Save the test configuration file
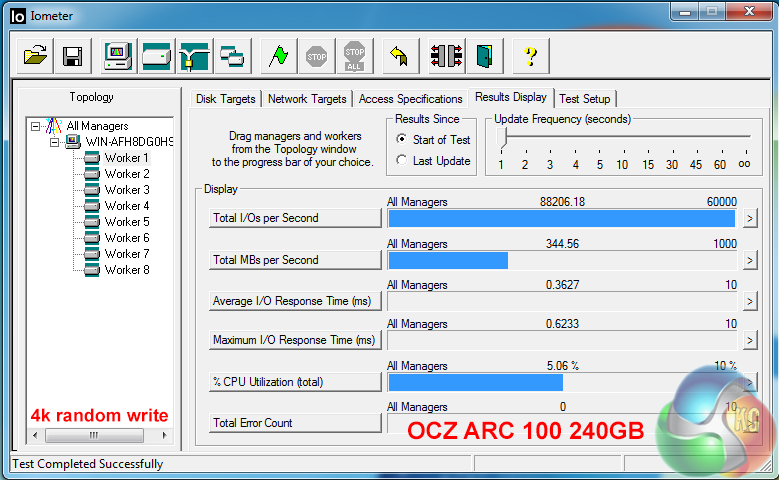The height and width of the screenshot is (480, 779). pyautogui.click(x=73, y=56)
